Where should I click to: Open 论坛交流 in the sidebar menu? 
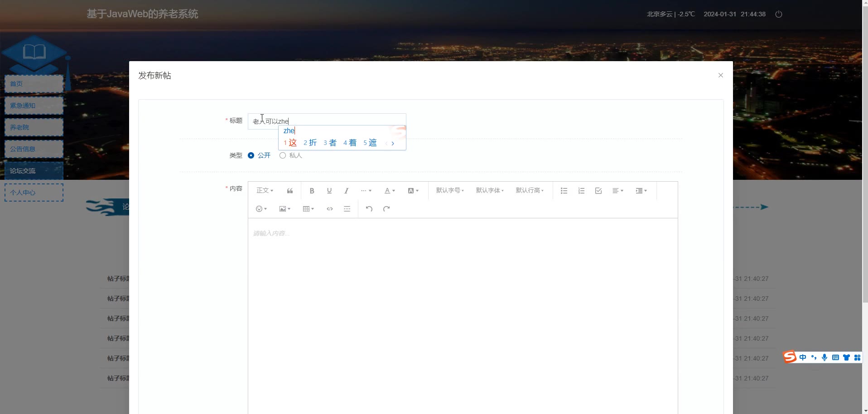[34, 171]
